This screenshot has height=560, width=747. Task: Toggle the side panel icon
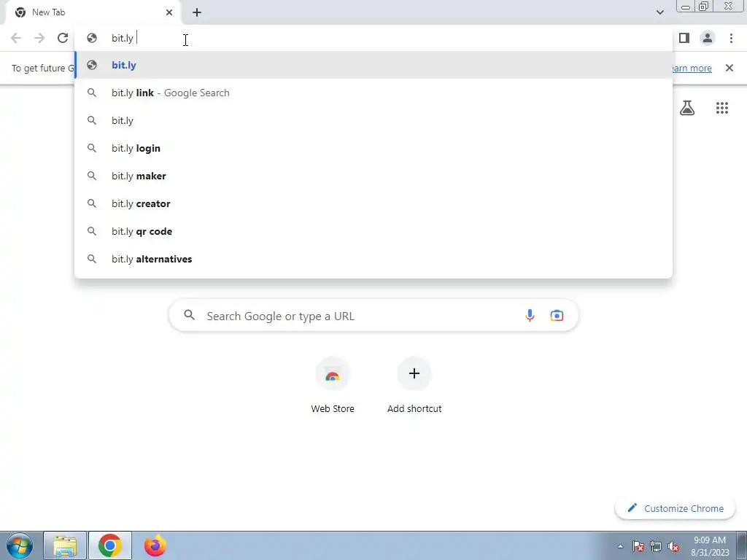click(x=684, y=38)
